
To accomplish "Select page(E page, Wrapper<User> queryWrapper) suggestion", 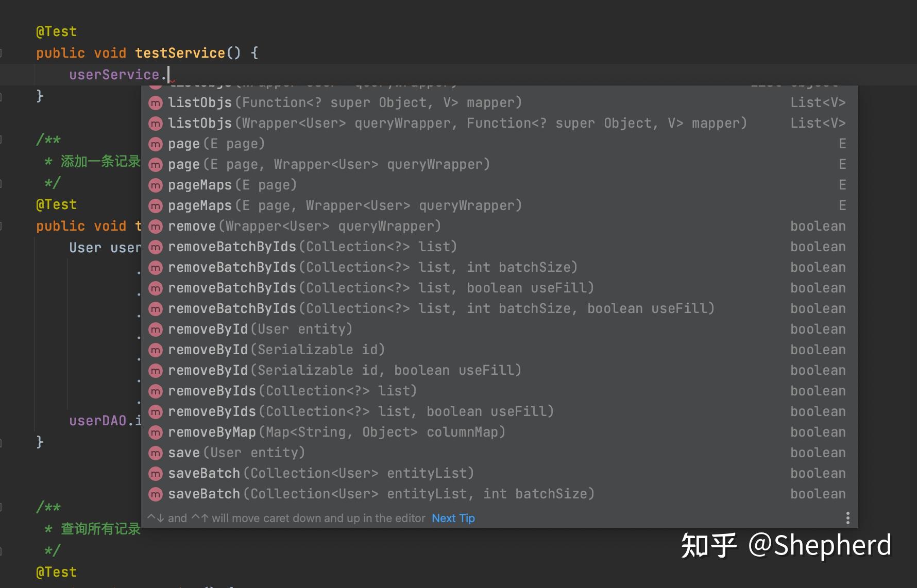I will click(x=329, y=164).
